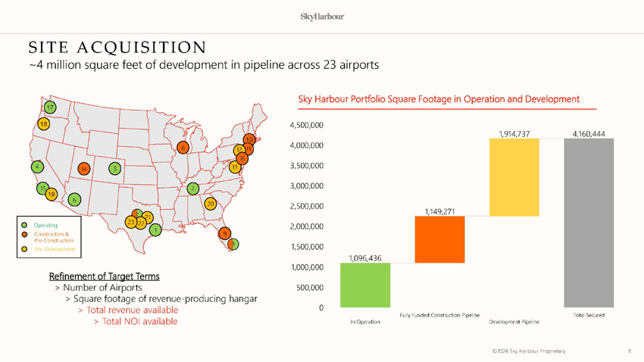Select green map marker number 5
This screenshot has height=362, width=644.
click(x=114, y=168)
